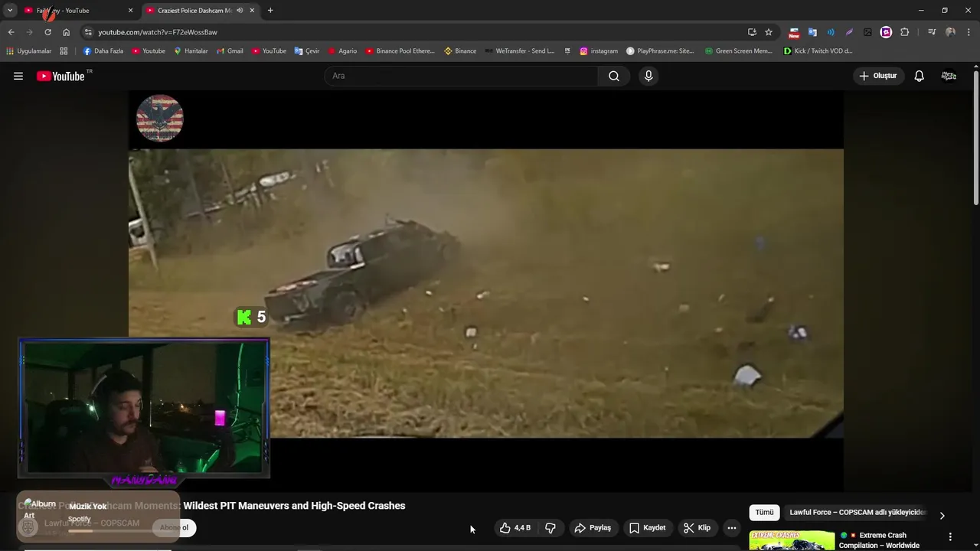Click the Kaydet save button
The image size is (980, 551).
(x=648, y=528)
